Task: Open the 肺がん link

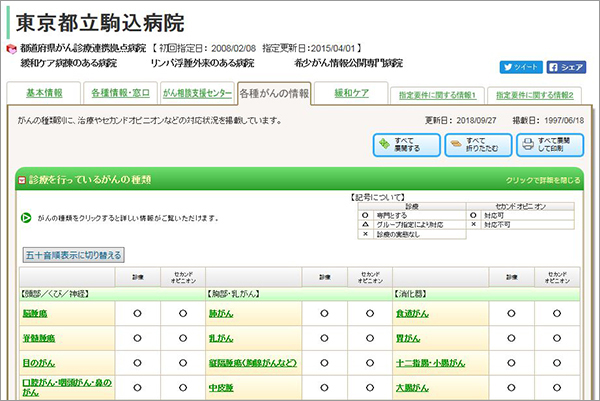Action: point(221,314)
